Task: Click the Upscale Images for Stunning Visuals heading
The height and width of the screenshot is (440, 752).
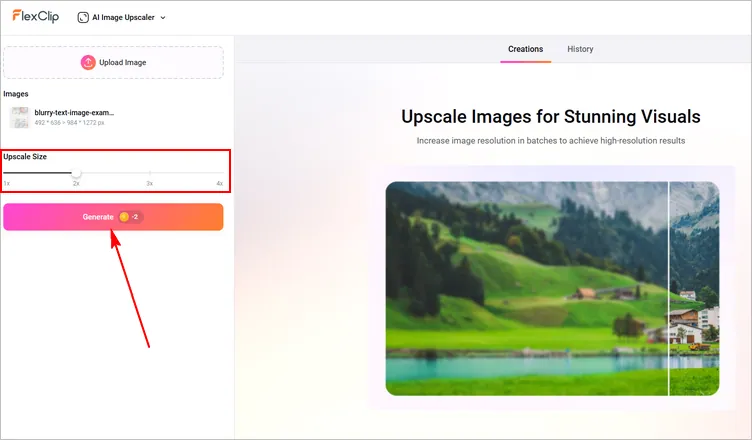Action: point(551,117)
